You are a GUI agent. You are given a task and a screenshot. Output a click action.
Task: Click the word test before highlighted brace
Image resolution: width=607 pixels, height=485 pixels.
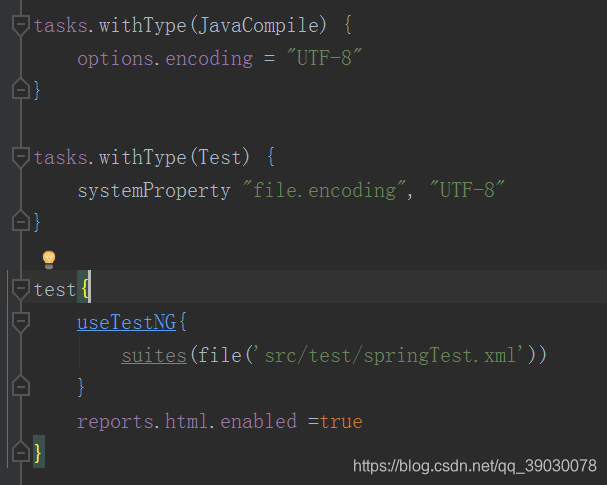pyautogui.click(x=55, y=290)
